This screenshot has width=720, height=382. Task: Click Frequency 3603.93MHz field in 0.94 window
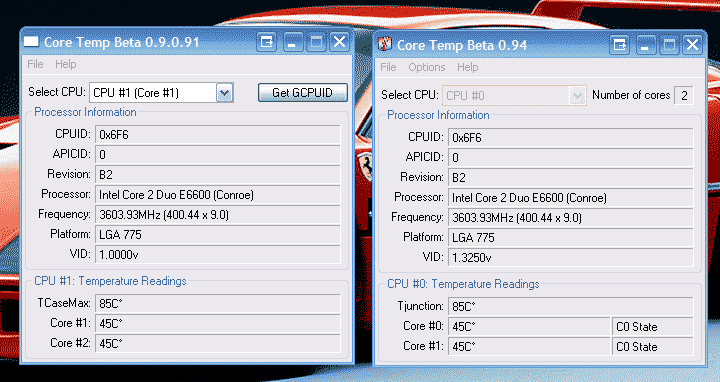click(x=571, y=217)
